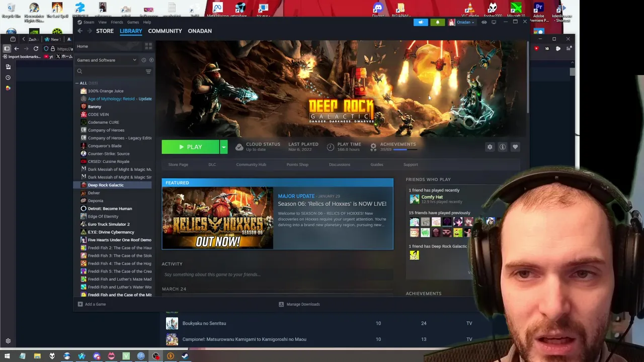Open the Community Hub link

tap(251, 164)
